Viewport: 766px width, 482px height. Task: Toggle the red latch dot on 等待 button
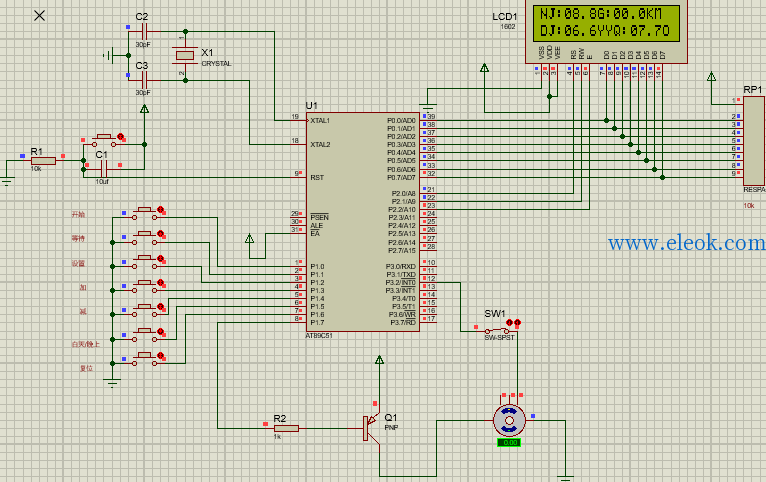tap(160, 233)
